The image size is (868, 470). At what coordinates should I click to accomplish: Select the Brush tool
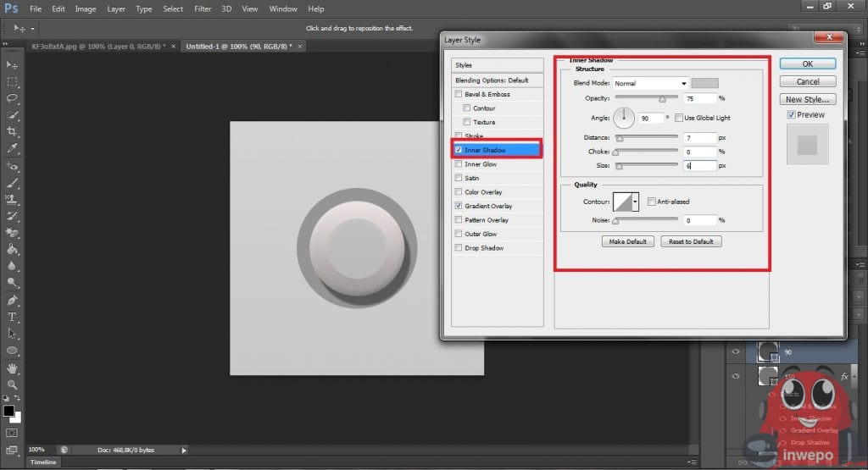pyautogui.click(x=12, y=182)
